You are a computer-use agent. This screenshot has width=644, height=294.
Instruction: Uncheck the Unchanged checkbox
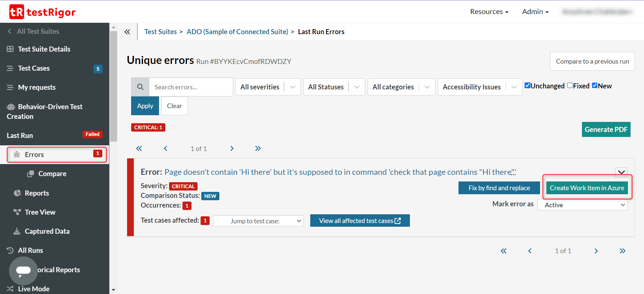click(528, 85)
